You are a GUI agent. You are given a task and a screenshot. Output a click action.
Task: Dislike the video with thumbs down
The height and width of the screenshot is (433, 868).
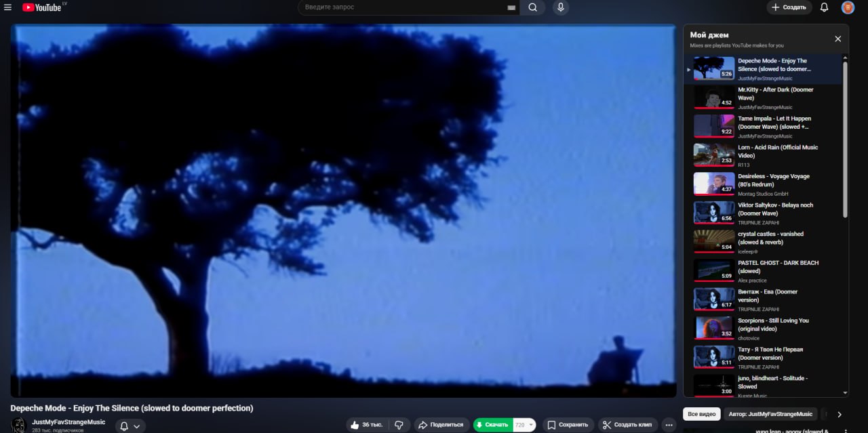point(399,425)
